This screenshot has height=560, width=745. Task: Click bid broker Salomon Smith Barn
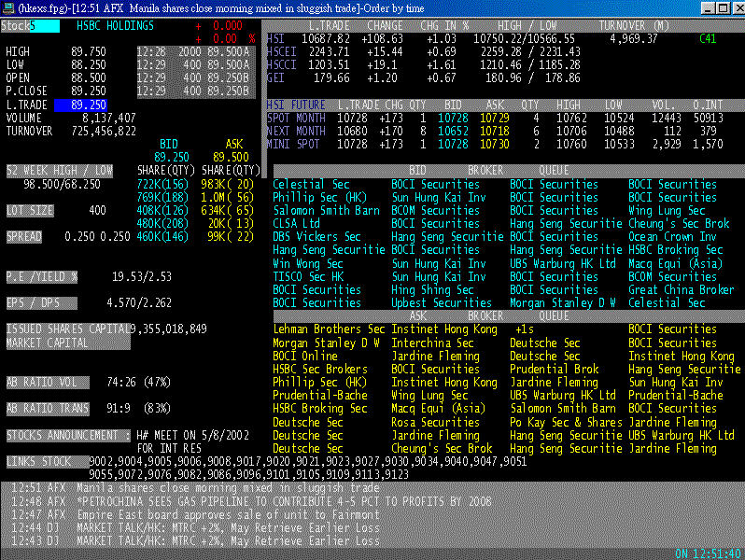[326, 210]
